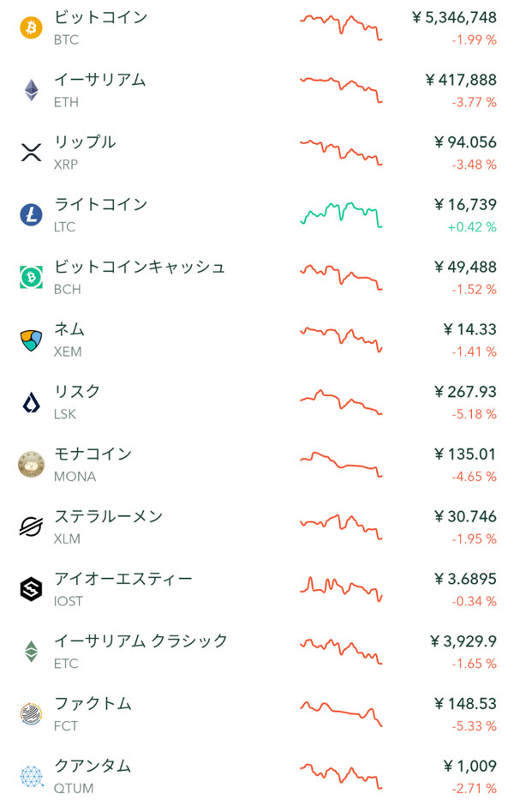Tap the ¥1,009 Qtum price
Image resolution: width=514 pixels, height=812 pixels.
pos(469,766)
